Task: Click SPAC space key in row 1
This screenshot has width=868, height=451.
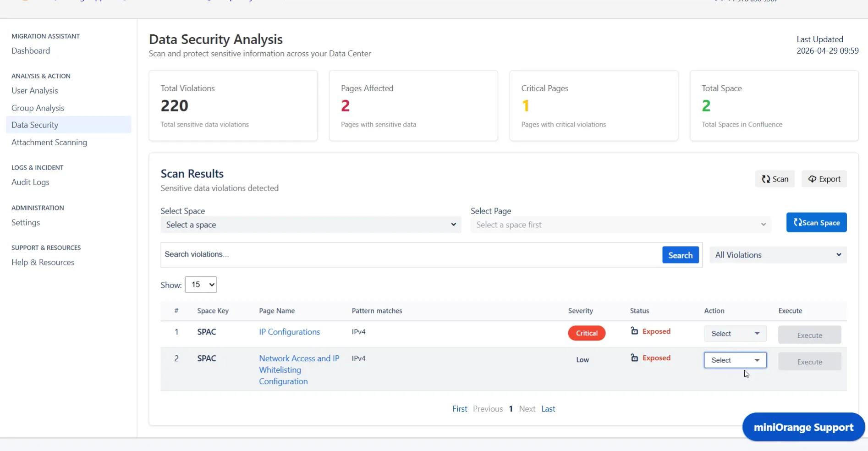Action: point(207,332)
